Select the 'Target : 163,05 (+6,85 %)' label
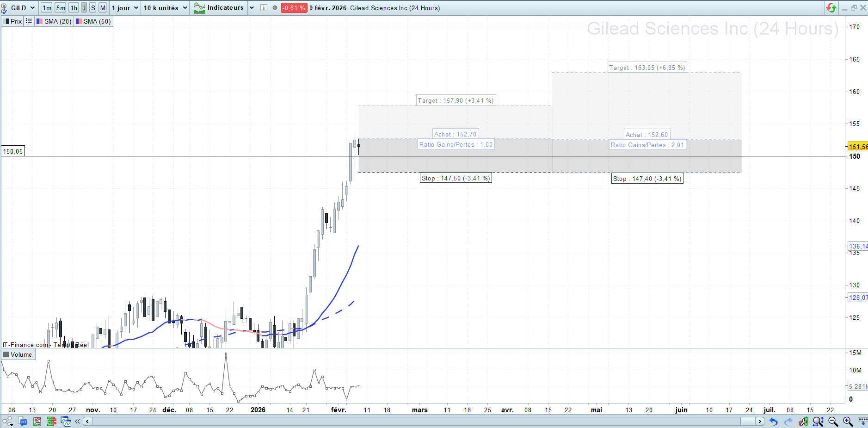868x428 pixels. click(x=647, y=68)
